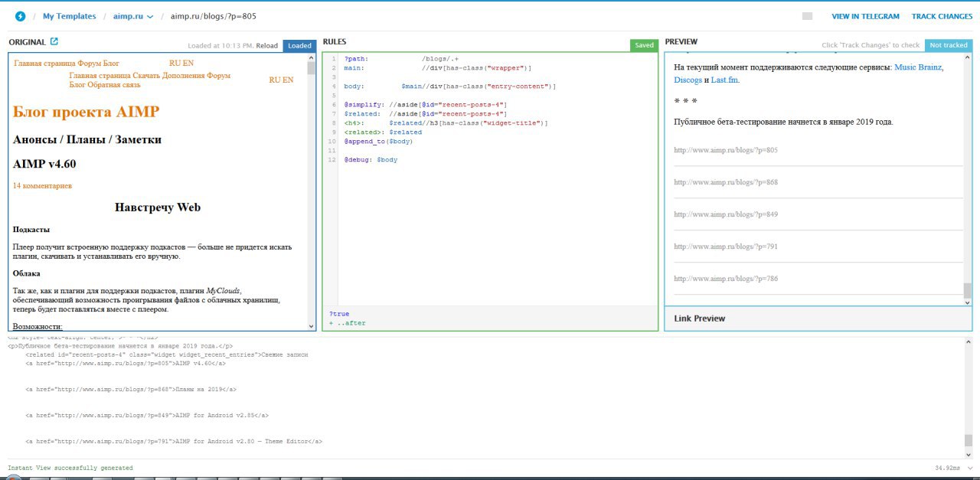This screenshot has height=480, width=980.
Task: Click the Навстречу Web heading
Action: point(158,207)
